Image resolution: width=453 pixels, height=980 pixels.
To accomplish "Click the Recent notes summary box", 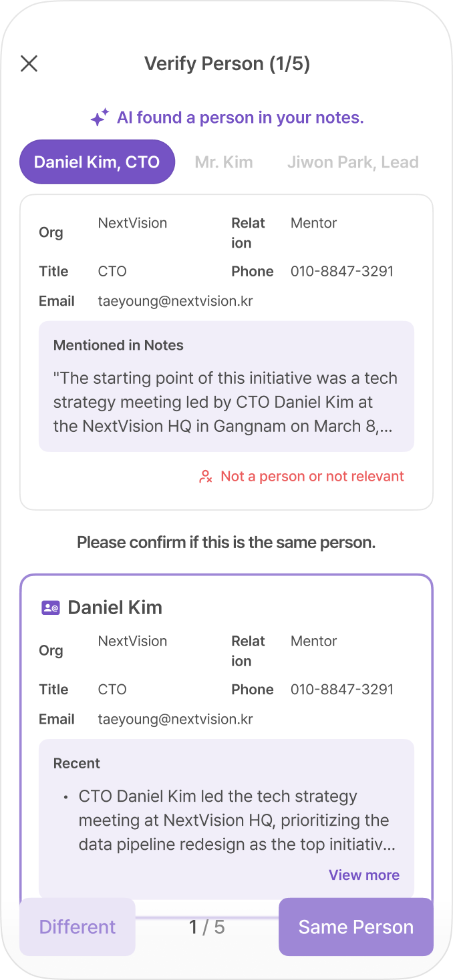I will pos(226,818).
